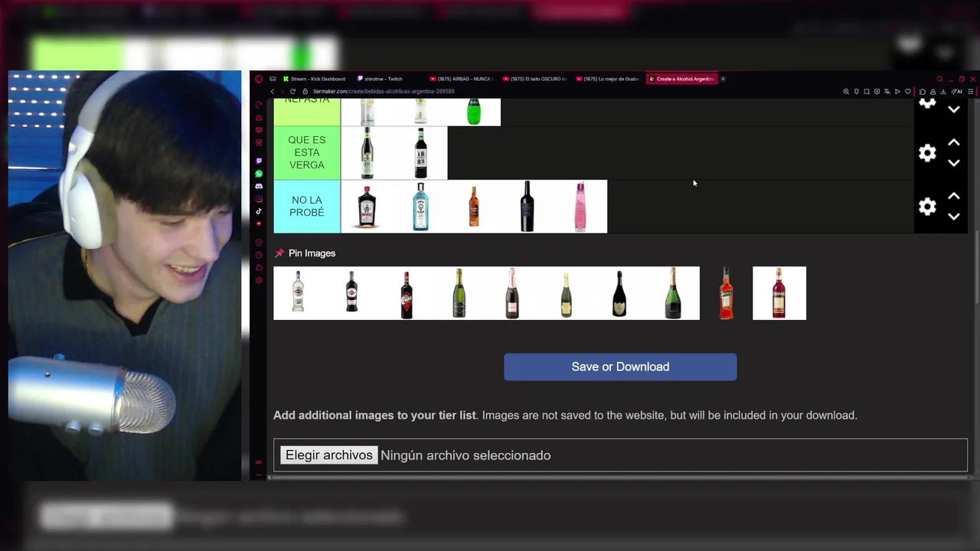Image resolution: width=980 pixels, height=551 pixels.
Task: Open Instagram in the browser sidebar
Action: click(x=259, y=199)
